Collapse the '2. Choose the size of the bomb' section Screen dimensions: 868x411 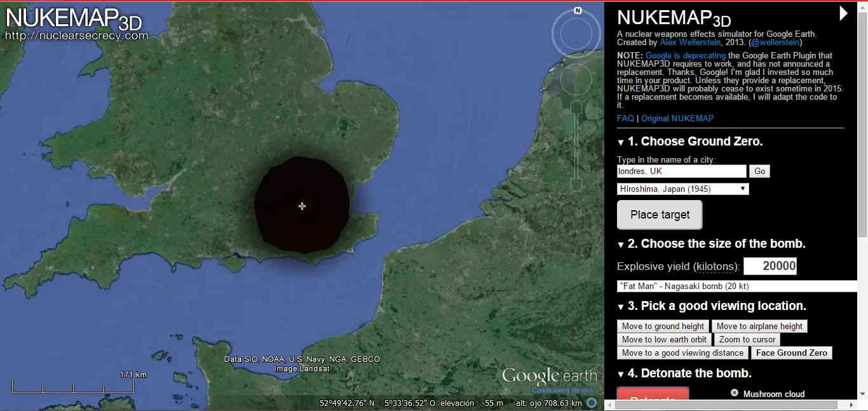pos(621,245)
